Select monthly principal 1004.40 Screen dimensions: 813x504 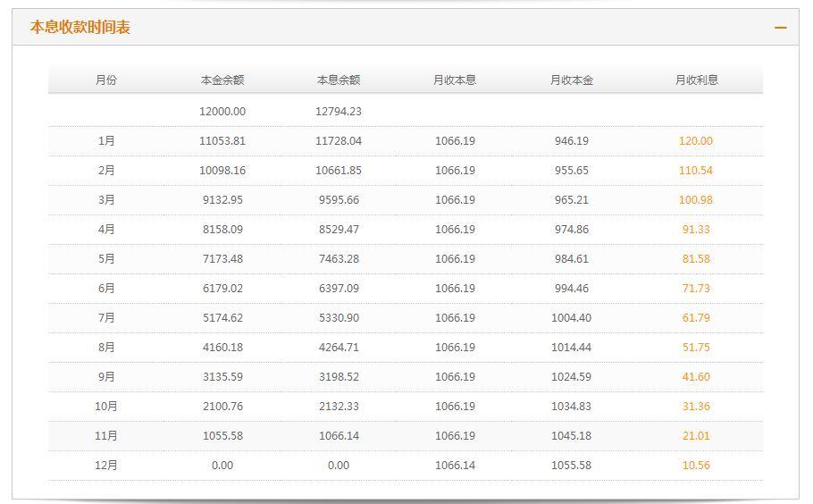(572, 318)
